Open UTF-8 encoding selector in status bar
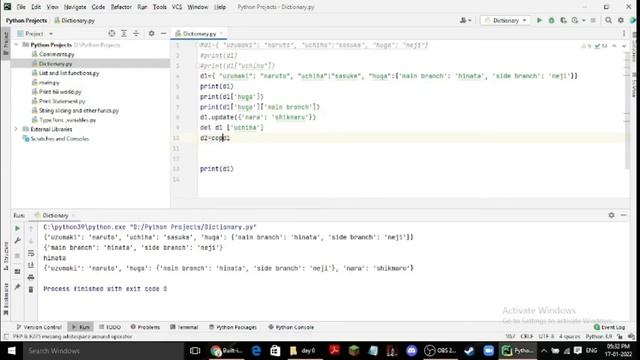This screenshot has height=360, width=640. pyautogui.click(x=546, y=337)
